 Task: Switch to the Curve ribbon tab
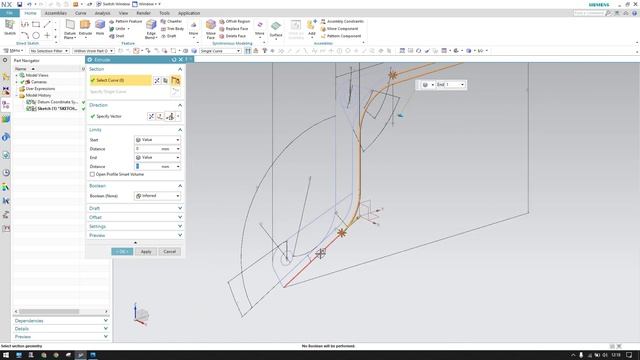point(80,13)
